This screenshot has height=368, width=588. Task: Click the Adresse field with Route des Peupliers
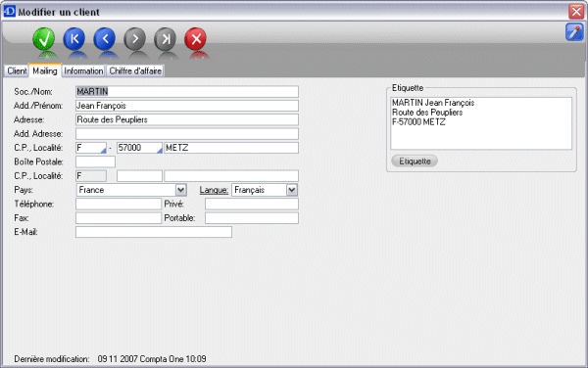[187, 119]
